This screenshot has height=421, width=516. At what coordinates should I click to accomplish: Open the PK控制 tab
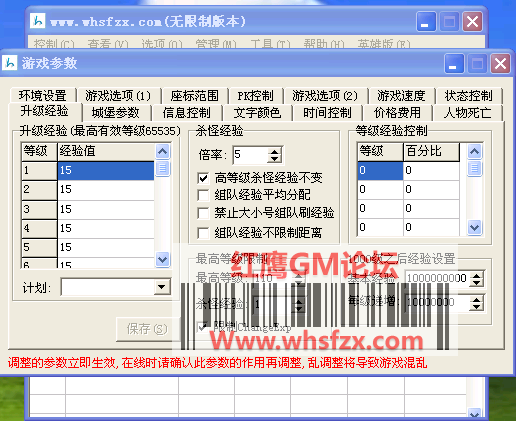tap(255, 96)
